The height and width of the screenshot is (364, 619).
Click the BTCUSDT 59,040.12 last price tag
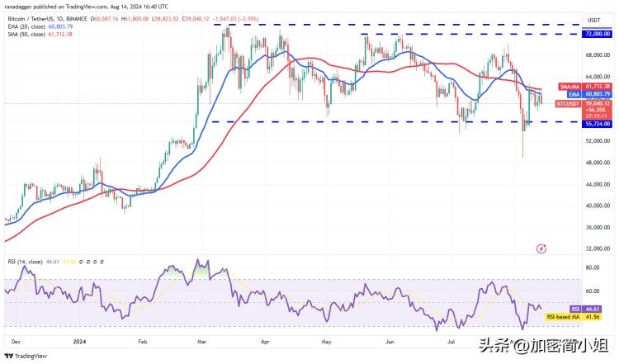[x=584, y=103]
